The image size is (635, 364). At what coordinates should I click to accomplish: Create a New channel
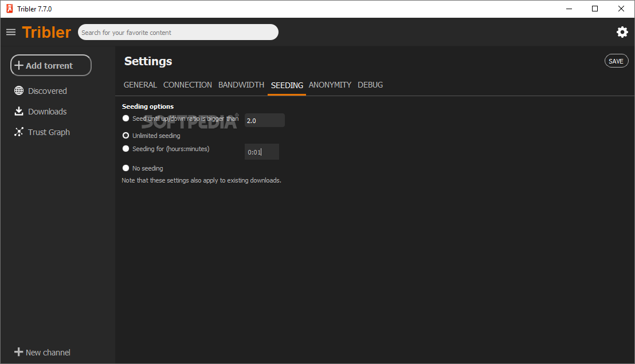click(x=48, y=353)
